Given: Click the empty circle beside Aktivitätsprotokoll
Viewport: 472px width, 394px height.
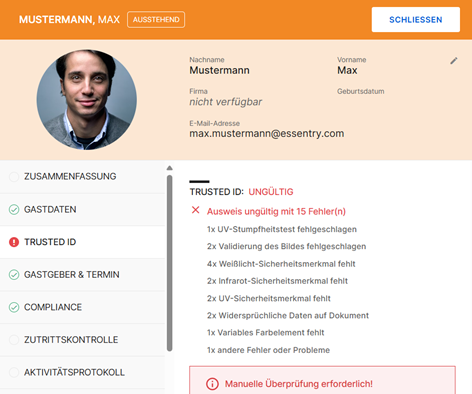Looking at the screenshot, I should coord(14,372).
